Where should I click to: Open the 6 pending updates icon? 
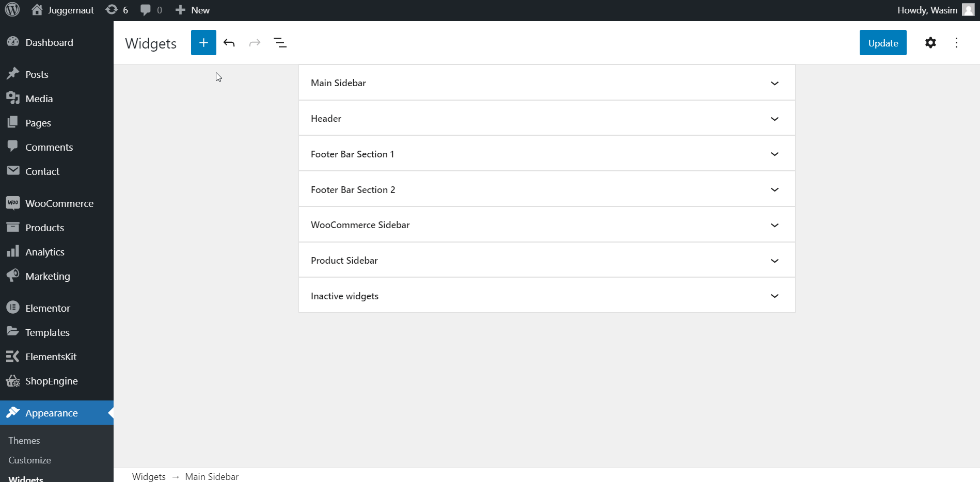117,10
